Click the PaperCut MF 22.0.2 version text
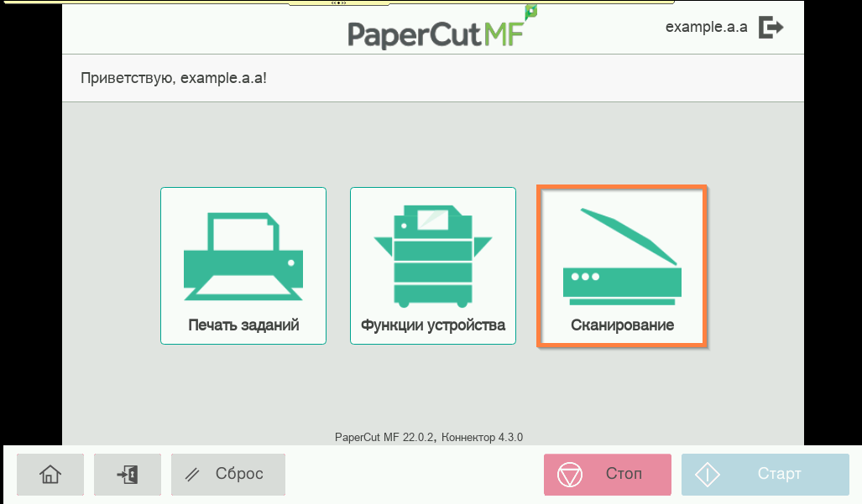This screenshot has height=504, width=862. point(428,437)
